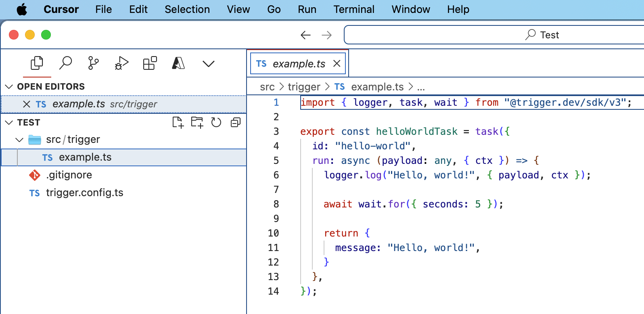Show additional views chevron in activity bar
Screen dimensions: 644x314
208,64
